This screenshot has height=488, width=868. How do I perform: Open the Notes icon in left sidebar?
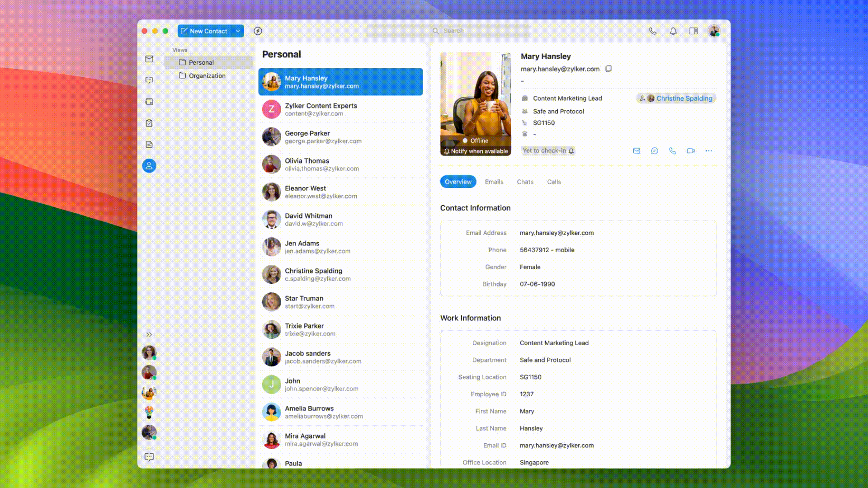149,145
